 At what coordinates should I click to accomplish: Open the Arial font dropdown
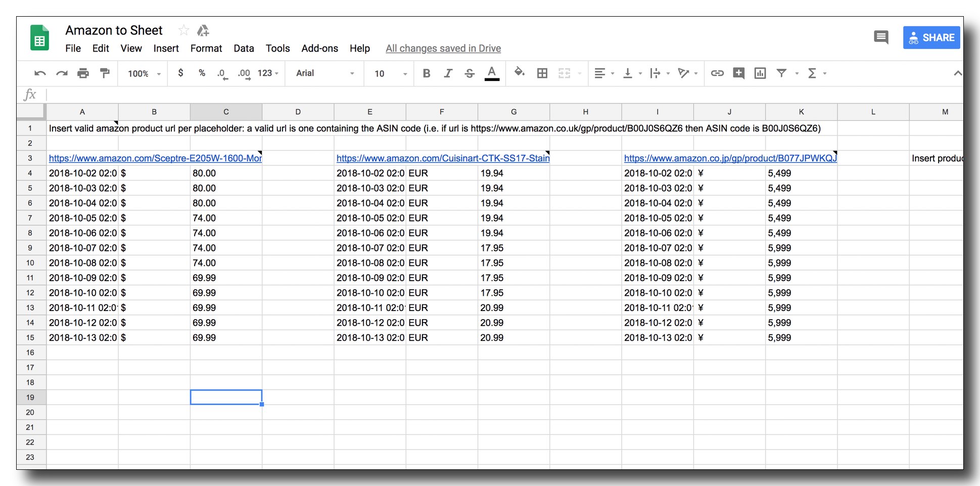pyautogui.click(x=325, y=73)
